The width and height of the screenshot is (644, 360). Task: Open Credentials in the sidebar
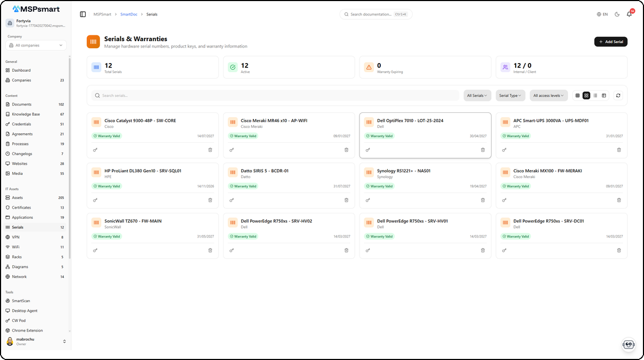click(21, 124)
